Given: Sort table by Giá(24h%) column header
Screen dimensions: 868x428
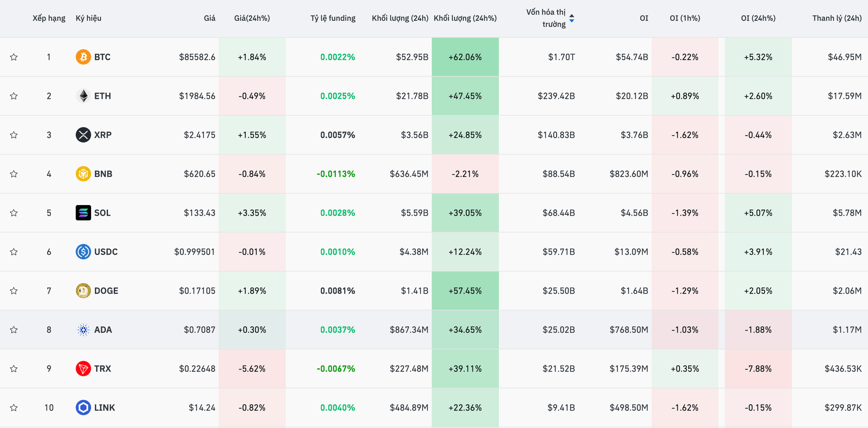Looking at the screenshot, I should coord(252,18).
